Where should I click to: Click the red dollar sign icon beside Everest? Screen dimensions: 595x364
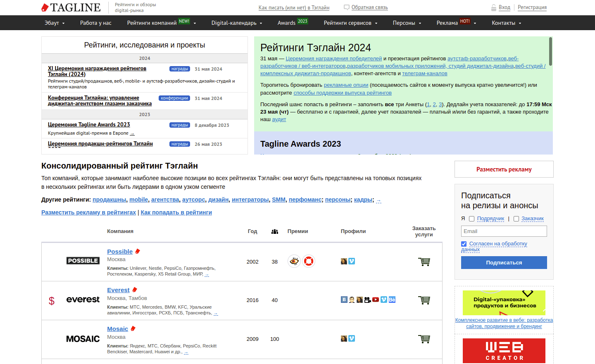(x=52, y=301)
